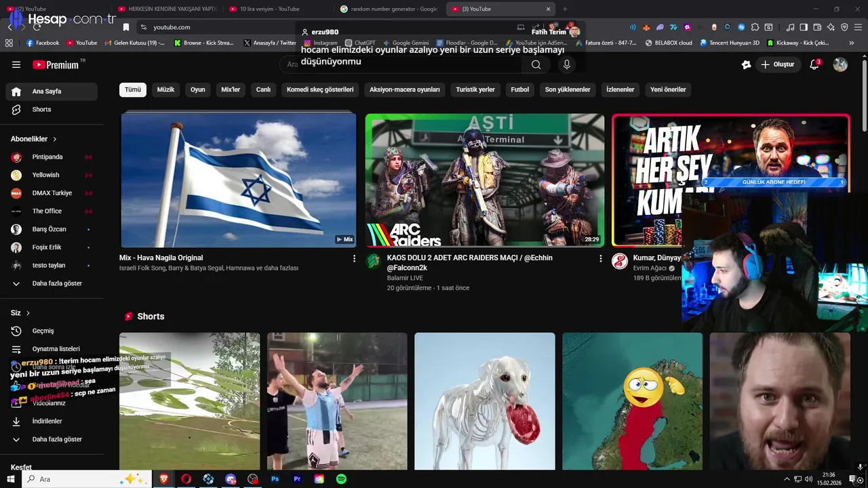Expand the Siz section chevron
868x488 pixels.
coord(28,313)
